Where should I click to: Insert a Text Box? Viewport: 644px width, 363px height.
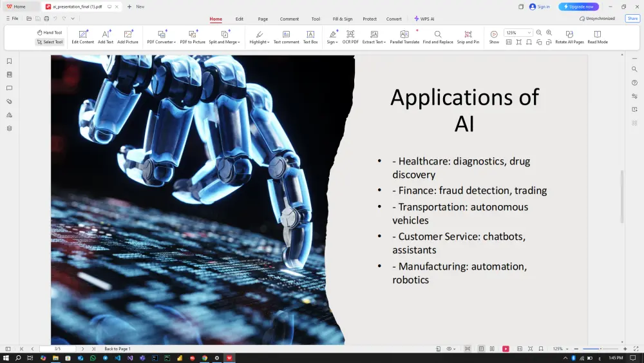pyautogui.click(x=310, y=37)
